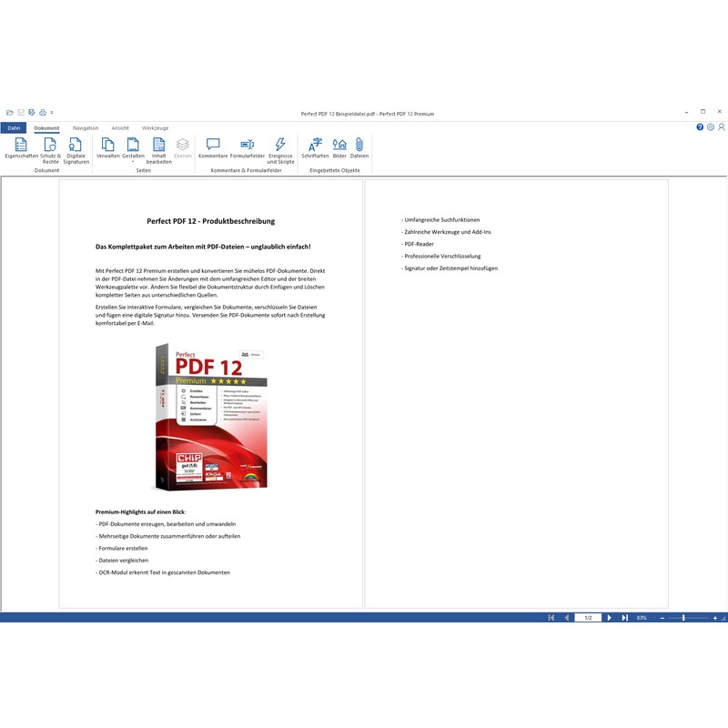
Task: Click the Schutz & Rechte icon
Action: 50,148
